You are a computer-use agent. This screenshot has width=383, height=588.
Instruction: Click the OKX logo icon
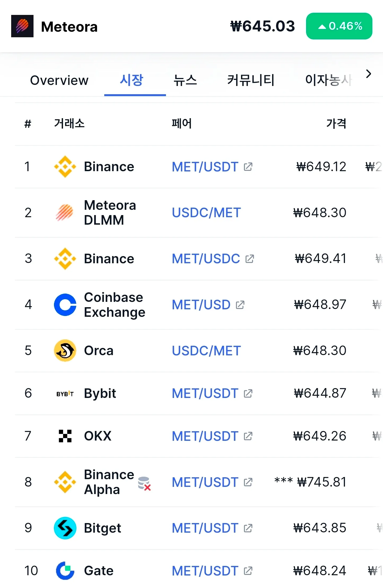click(x=65, y=436)
